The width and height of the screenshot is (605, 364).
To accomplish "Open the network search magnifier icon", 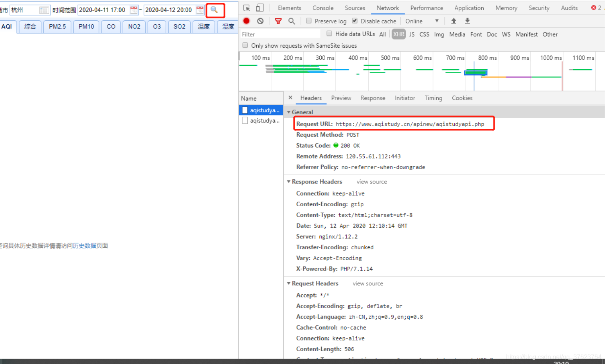I will pos(292,21).
